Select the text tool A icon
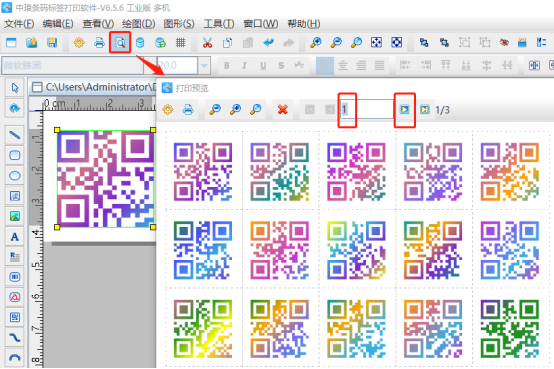 click(x=14, y=236)
